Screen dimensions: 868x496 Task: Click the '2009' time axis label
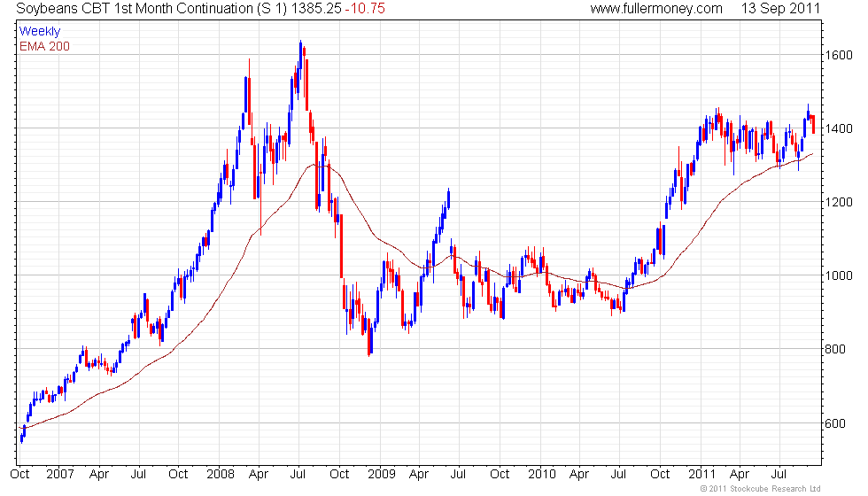click(x=382, y=475)
